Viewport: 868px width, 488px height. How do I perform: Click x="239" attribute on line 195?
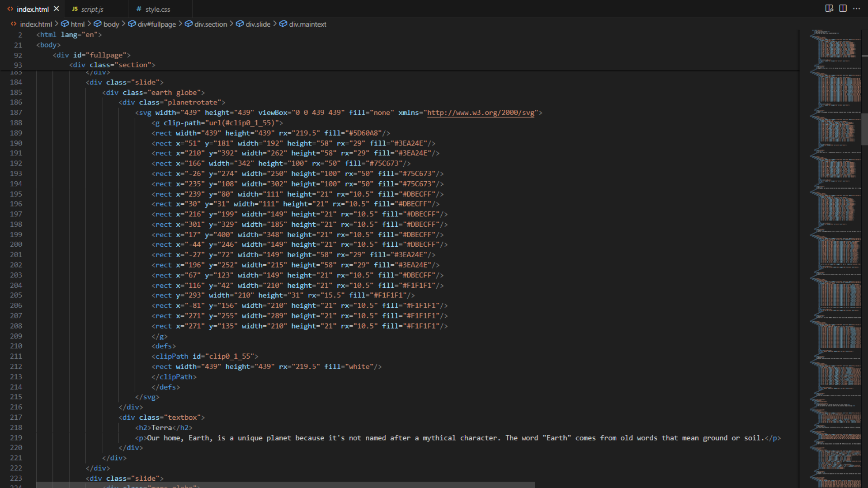[x=190, y=194]
